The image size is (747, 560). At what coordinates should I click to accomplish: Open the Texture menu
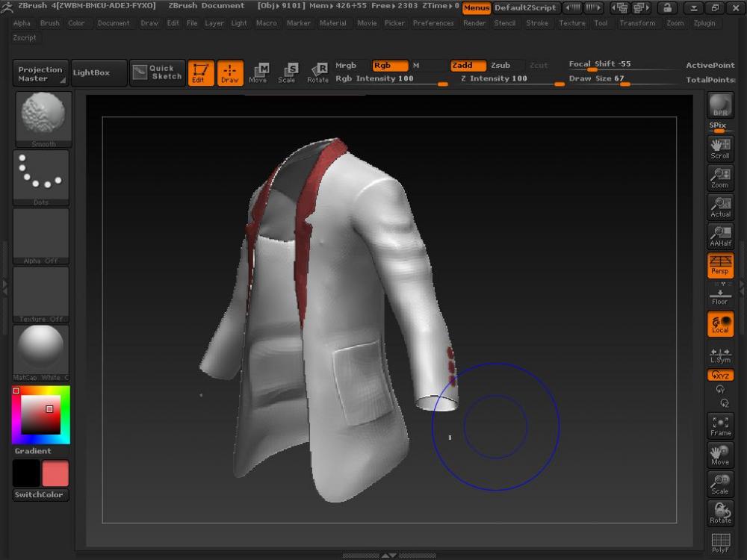pyautogui.click(x=571, y=23)
